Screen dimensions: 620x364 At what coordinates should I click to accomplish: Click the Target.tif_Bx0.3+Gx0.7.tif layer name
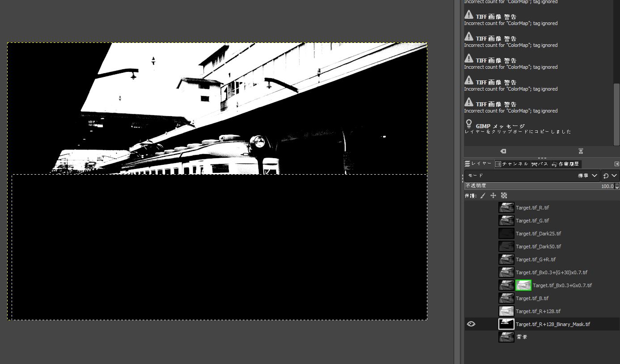tap(562, 285)
